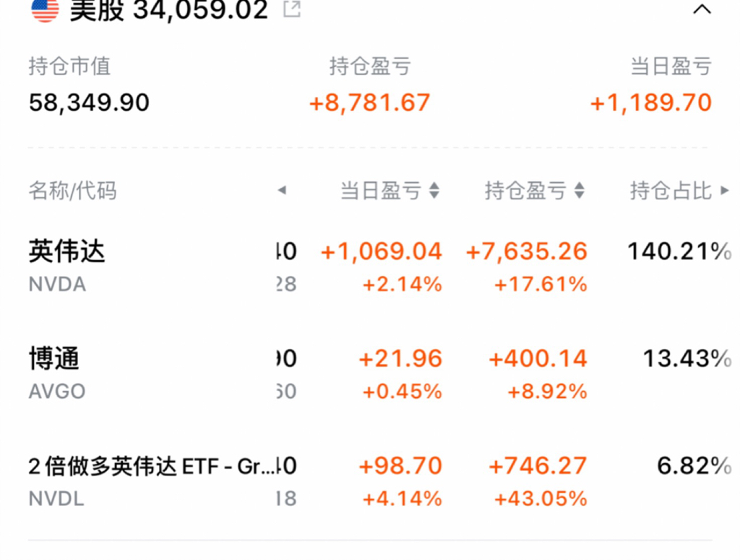The image size is (740, 560).
Task: Click the US flag icon
Action: (x=45, y=9)
